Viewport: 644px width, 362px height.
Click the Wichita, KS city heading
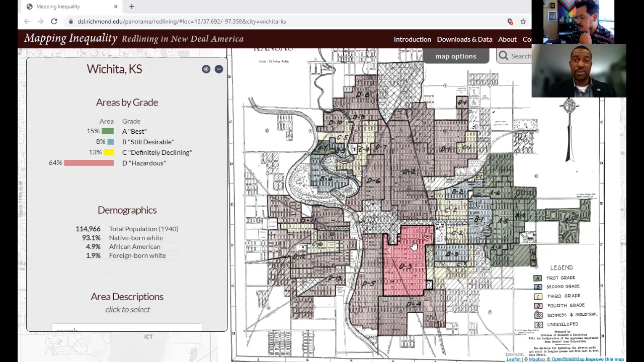[x=114, y=69]
